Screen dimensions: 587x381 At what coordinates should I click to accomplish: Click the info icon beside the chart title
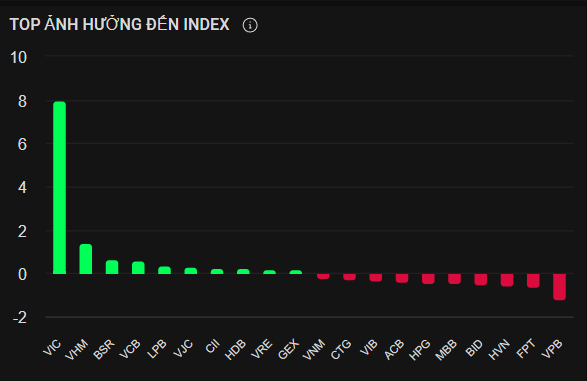pyautogui.click(x=250, y=25)
